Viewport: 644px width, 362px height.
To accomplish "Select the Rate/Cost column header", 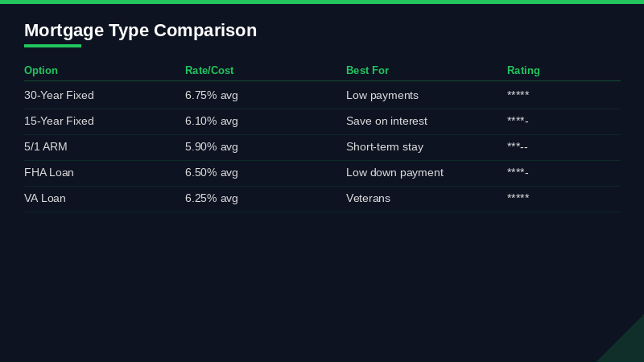I will (209, 71).
